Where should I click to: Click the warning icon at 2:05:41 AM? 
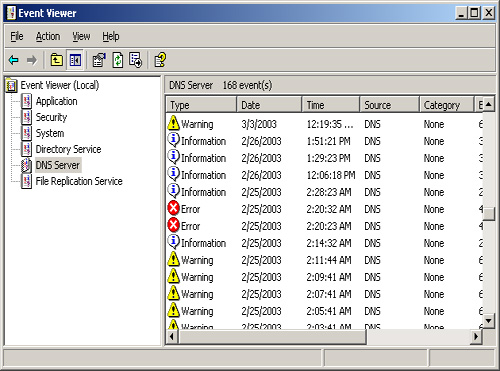pos(173,310)
